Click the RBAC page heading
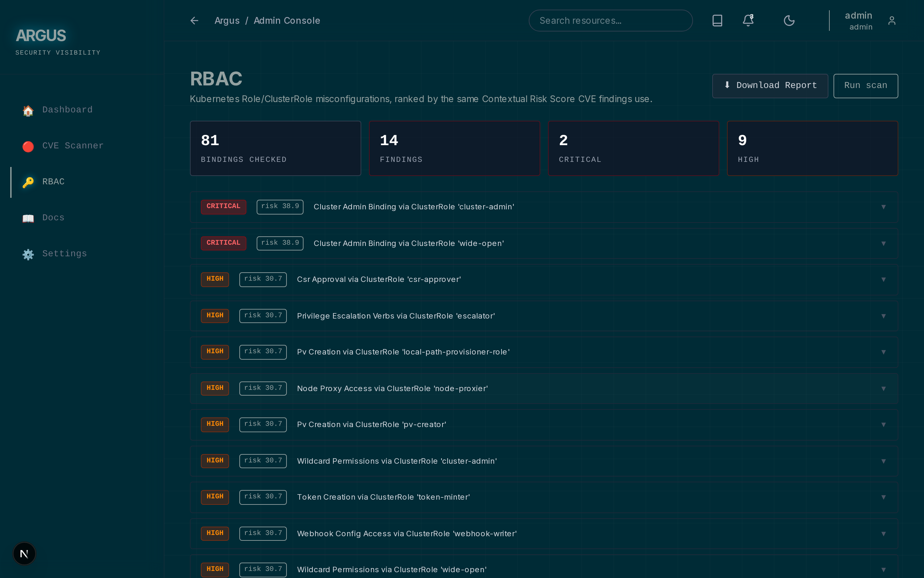This screenshot has height=578, width=924. point(216,79)
